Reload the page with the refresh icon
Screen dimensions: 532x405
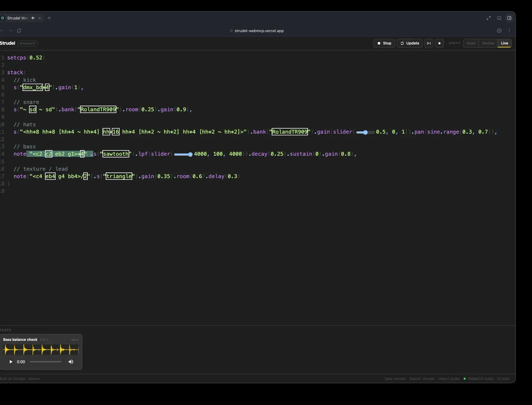tap(19, 31)
